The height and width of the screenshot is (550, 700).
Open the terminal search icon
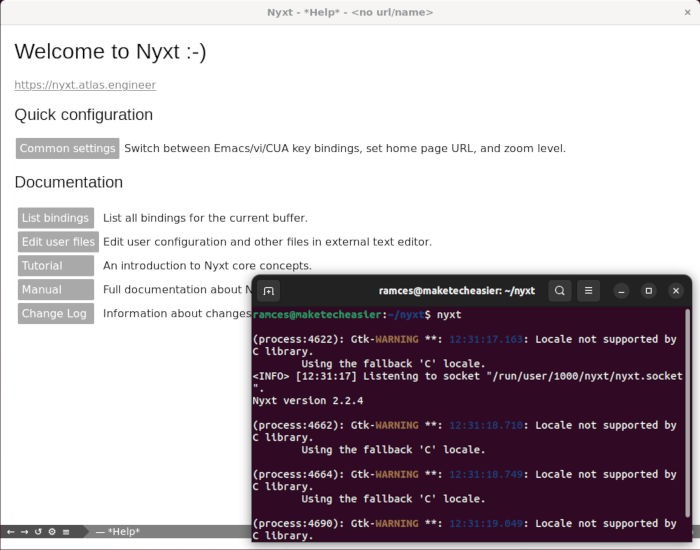560,291
